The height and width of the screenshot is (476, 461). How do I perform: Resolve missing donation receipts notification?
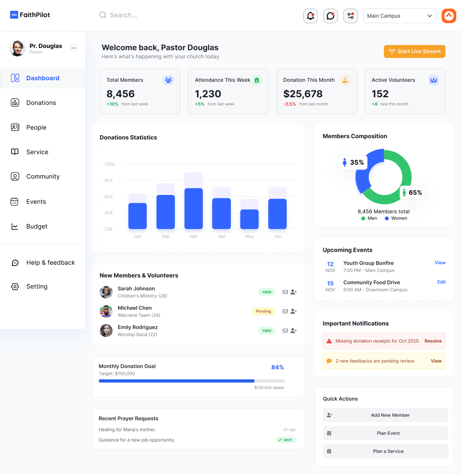tap(433, 341)
